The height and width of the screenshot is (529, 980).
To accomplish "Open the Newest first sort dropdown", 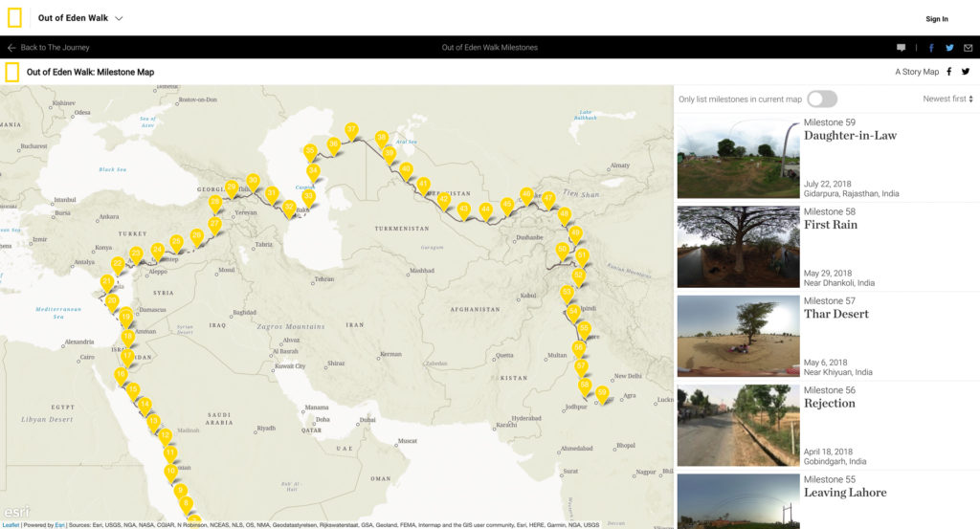I will point(947,99).
